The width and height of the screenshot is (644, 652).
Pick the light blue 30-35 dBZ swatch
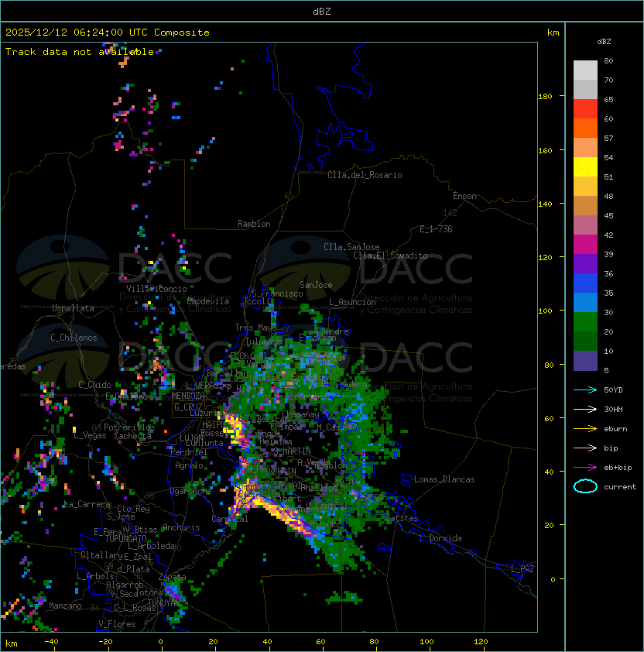pos(585,303)
